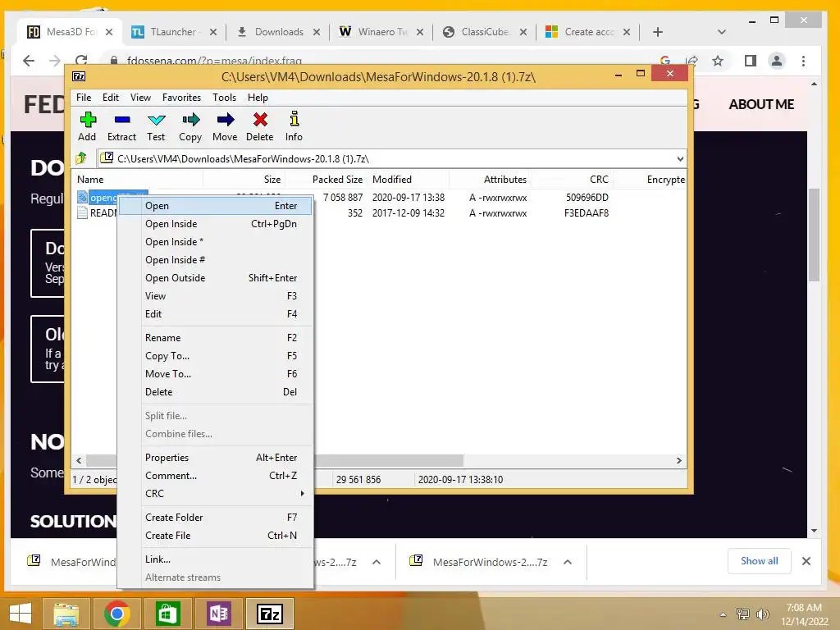Open the Help menu
Image resolution: width=840 pixels, height=630 pixels.
[258, 98]
